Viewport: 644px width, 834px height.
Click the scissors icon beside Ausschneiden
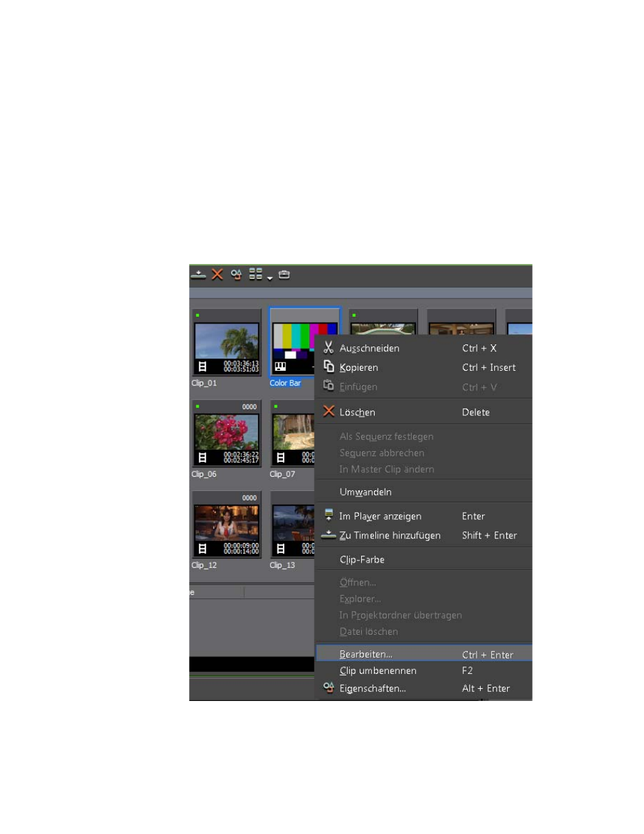(x=329, y=348)
